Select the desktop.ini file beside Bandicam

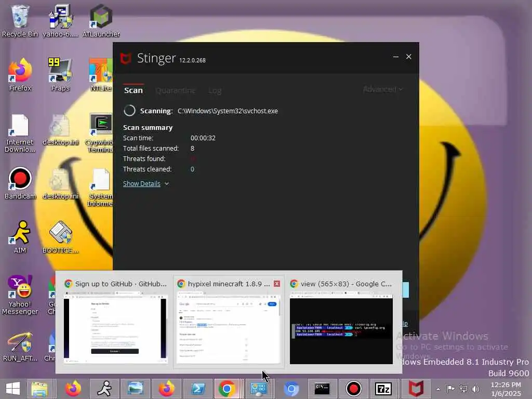(x=60, y=184)
